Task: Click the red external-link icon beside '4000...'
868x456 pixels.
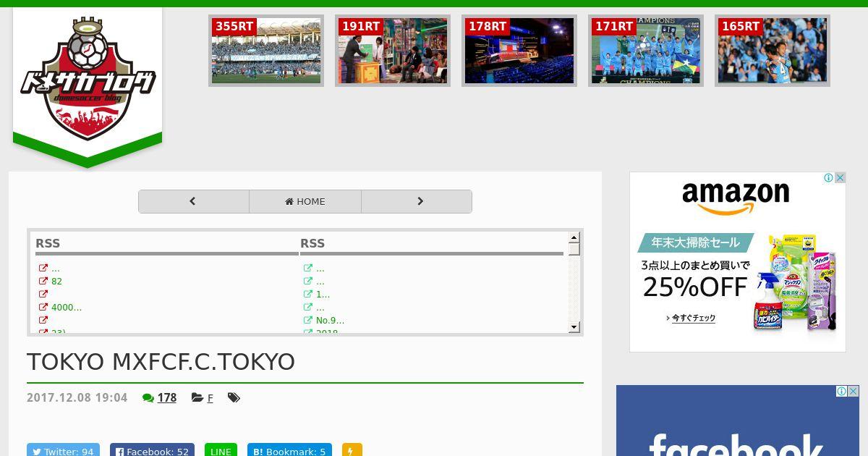Action: click(43, 307)
